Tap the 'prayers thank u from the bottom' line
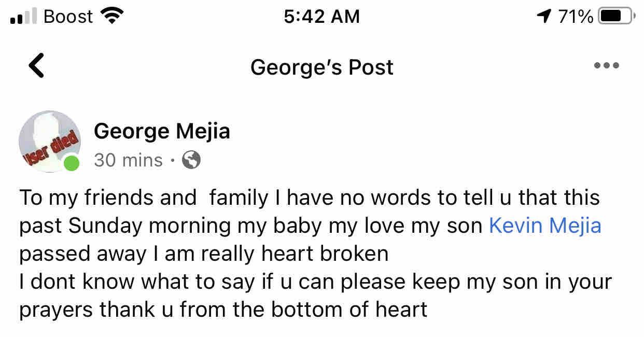 (223, 310)
